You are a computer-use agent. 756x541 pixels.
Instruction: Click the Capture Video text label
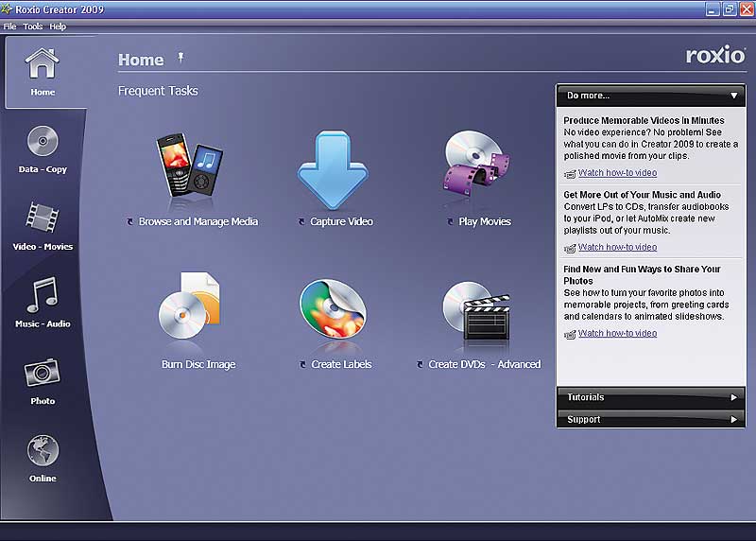[341, 221]
